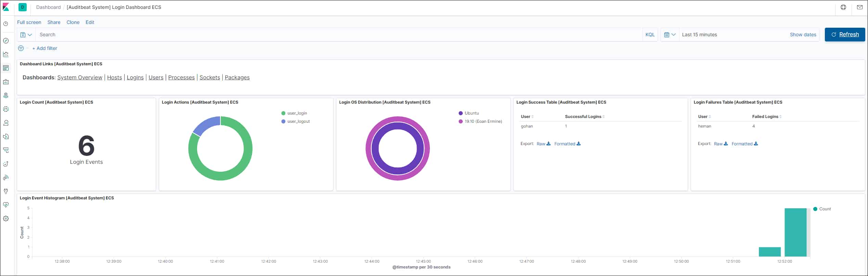Open the saved queries dropdown beside Search
The height and width of the screenshot is (276, 868).
pos(26,35)
